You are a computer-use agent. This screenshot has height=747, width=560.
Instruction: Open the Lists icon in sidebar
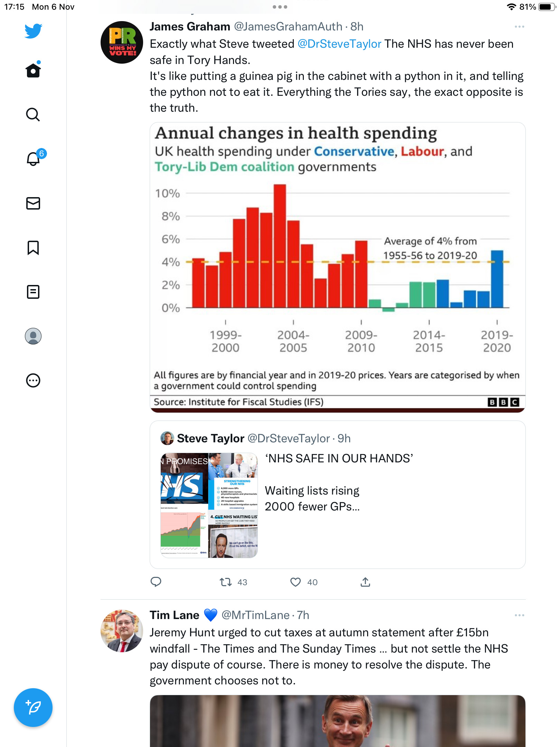click(x=33, y=292)
